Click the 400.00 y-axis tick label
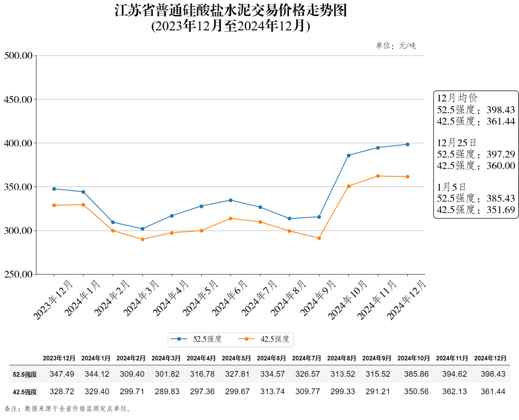The height and width of the screenshot is (420, 519). [18, 143]
